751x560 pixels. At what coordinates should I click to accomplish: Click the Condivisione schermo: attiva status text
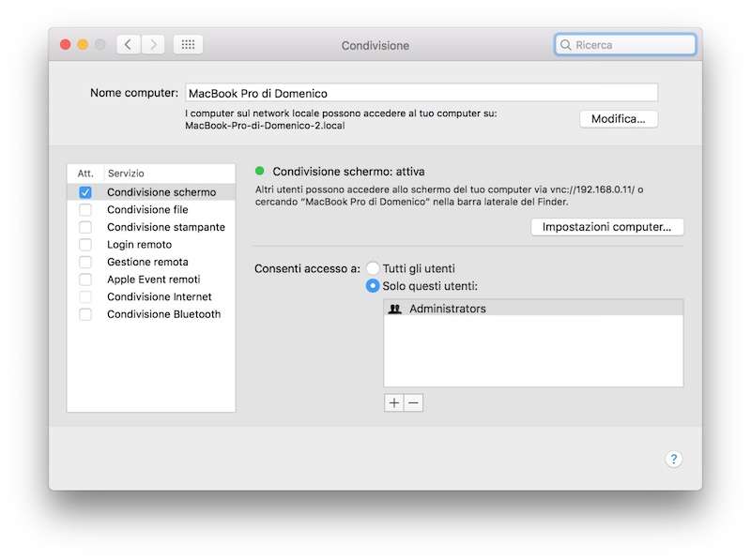(x=348, y=172)
